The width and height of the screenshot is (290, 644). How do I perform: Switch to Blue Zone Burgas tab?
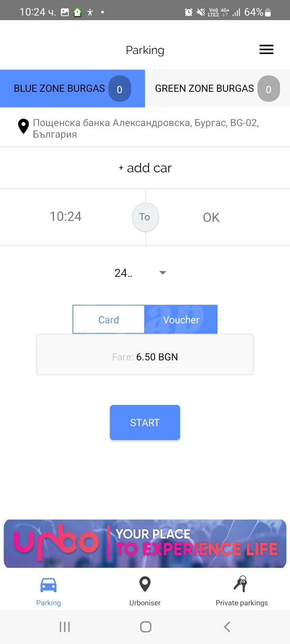(72, 89)
